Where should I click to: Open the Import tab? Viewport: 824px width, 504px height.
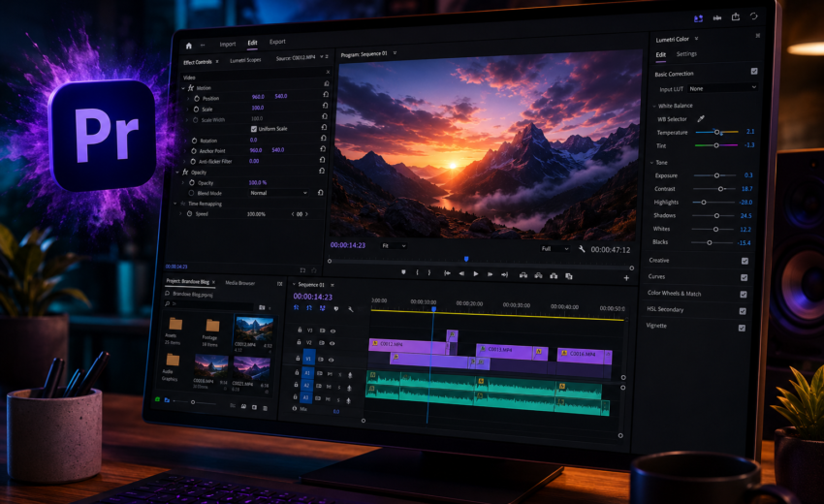point(228,45)
